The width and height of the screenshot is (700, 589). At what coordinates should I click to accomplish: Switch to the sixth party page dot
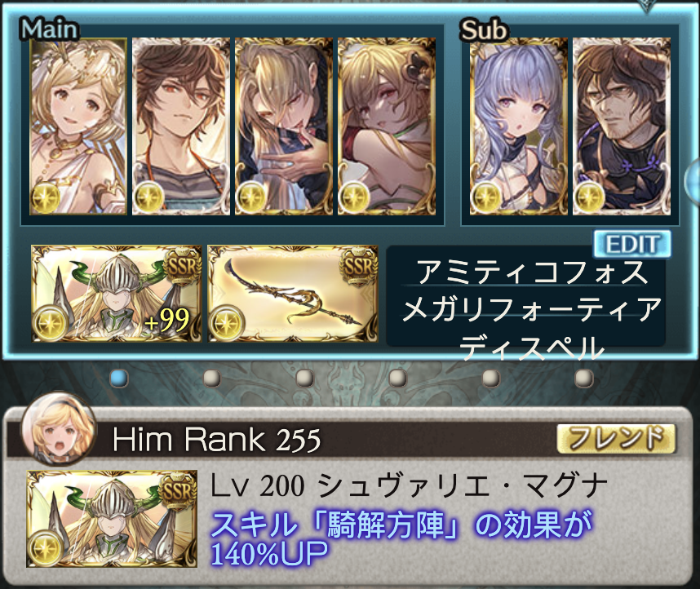point(584,379)
